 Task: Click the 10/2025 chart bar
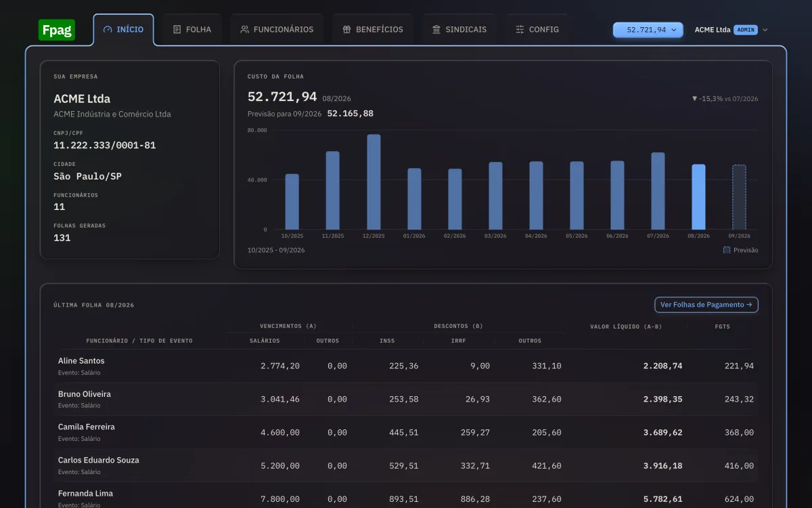click(x=292, y=202)
